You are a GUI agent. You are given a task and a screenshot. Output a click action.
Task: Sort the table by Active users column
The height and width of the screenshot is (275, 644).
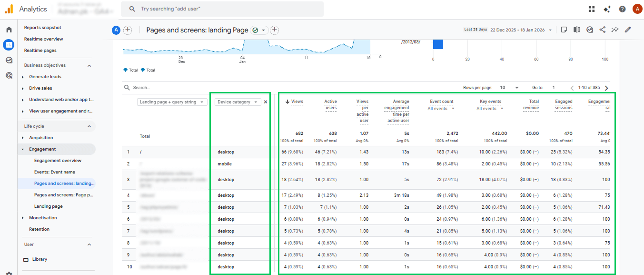point(330,104)
